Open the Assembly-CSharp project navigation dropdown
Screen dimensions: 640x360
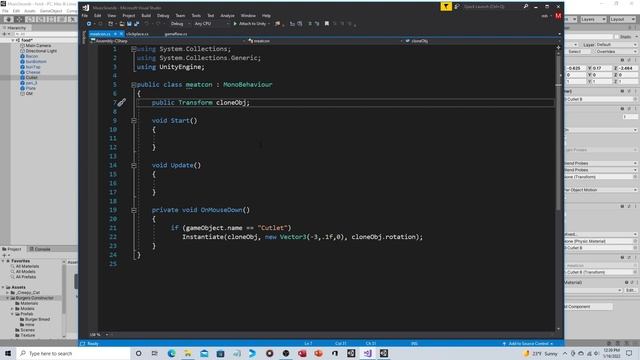[167, 41]
